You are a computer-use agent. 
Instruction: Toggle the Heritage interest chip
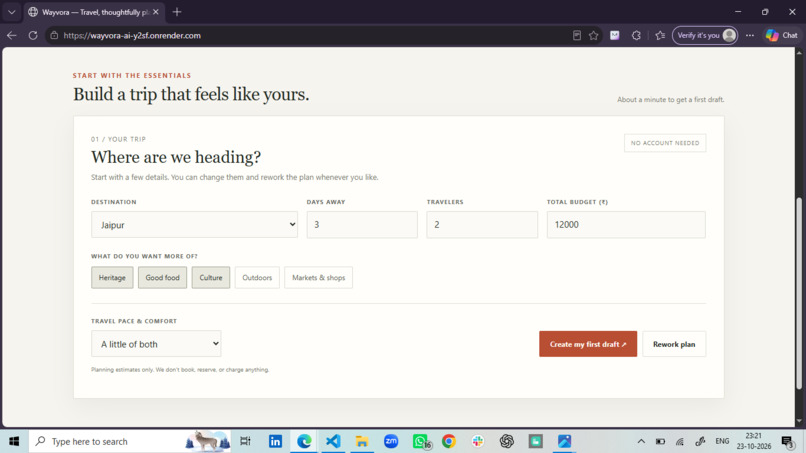pyautogui.click(x=112, y=278)
